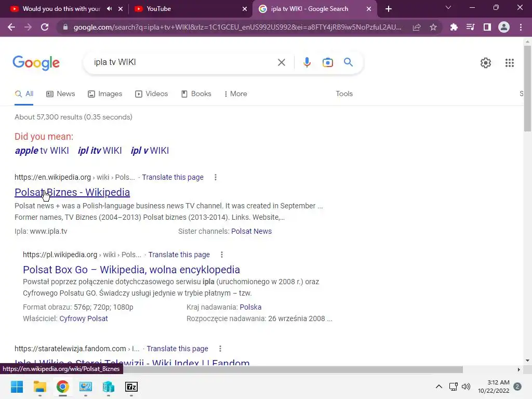Click the browser forward arrow
The image size is (532, 399).
click(28, 27)
